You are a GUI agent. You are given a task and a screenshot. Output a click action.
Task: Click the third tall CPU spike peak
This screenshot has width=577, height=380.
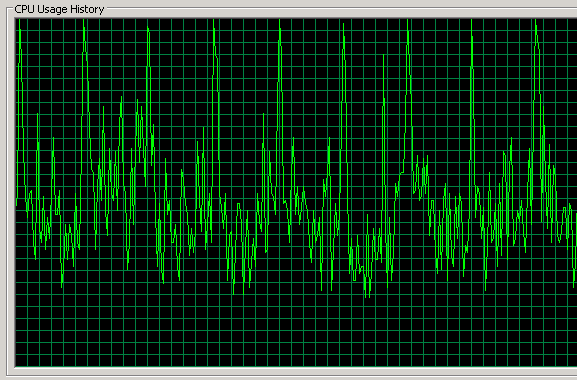[x=148, y=30]
